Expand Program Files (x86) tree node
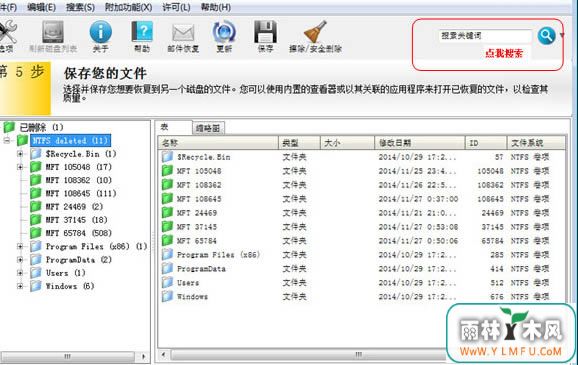Screen dimensions: 578x365 20,246
